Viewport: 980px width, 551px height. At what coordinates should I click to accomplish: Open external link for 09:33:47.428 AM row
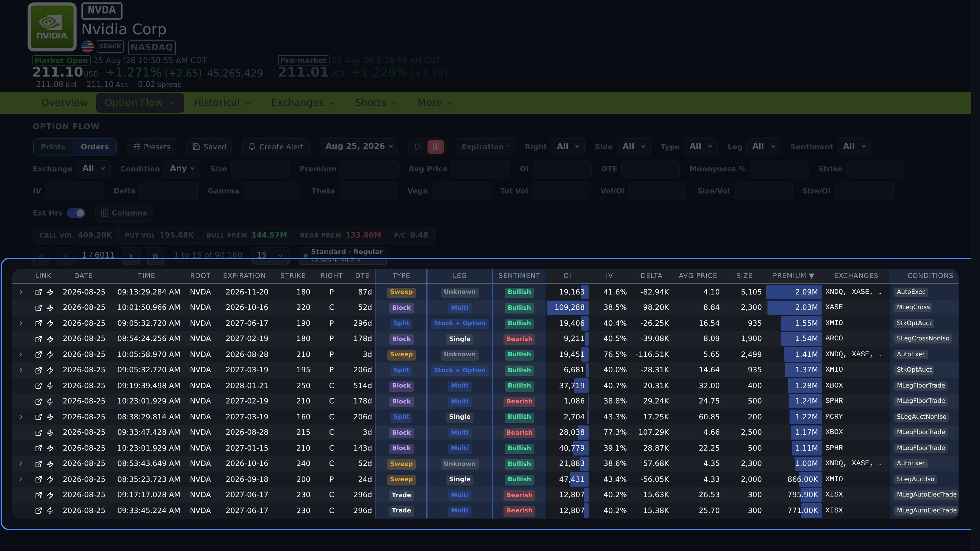[38, 432]
